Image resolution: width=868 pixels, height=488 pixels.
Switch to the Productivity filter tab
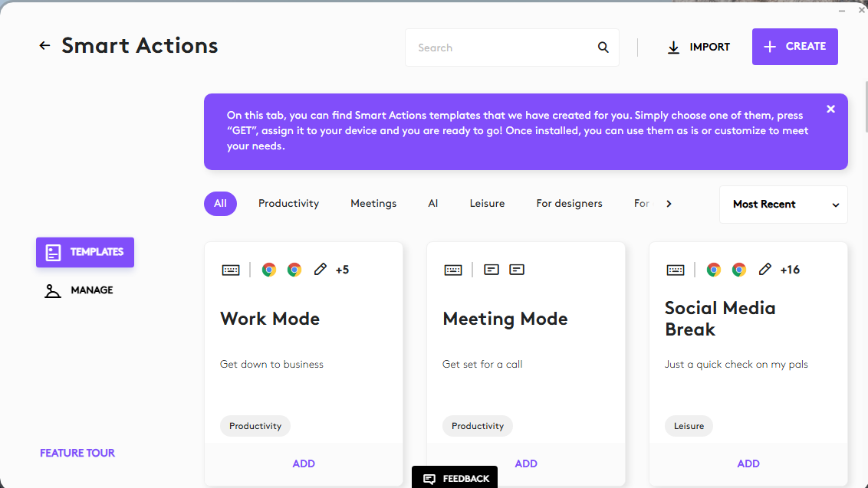click(288, 204)
